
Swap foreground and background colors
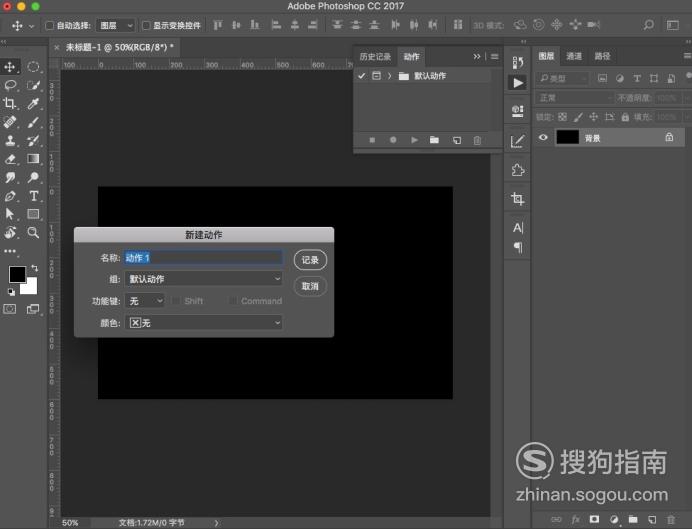(34, 268)
